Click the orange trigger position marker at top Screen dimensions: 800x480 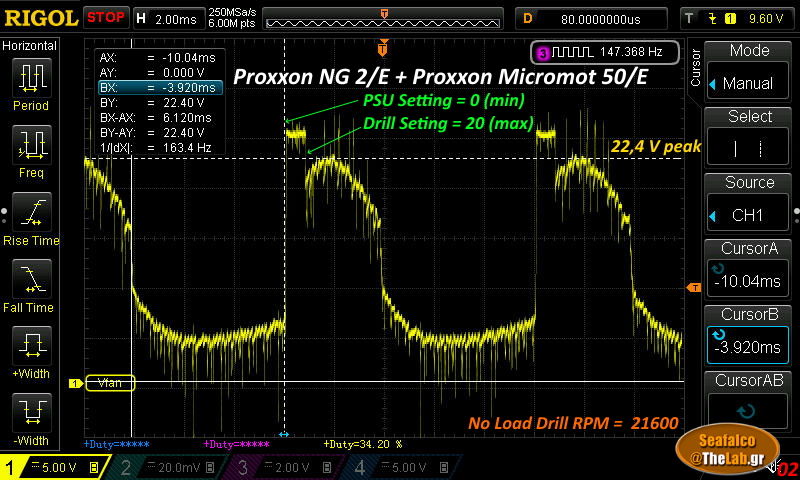[x=383, y=48]
